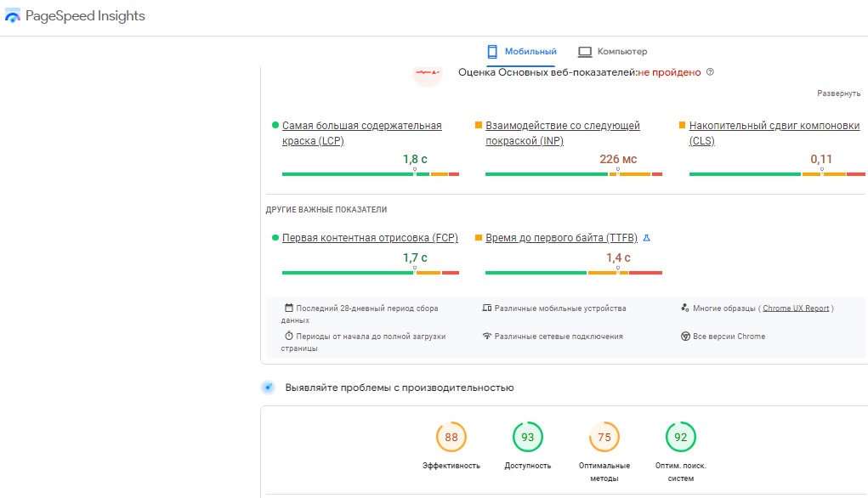868x498 pixels.
Task: Open the INP metric link
Action: 563,133
